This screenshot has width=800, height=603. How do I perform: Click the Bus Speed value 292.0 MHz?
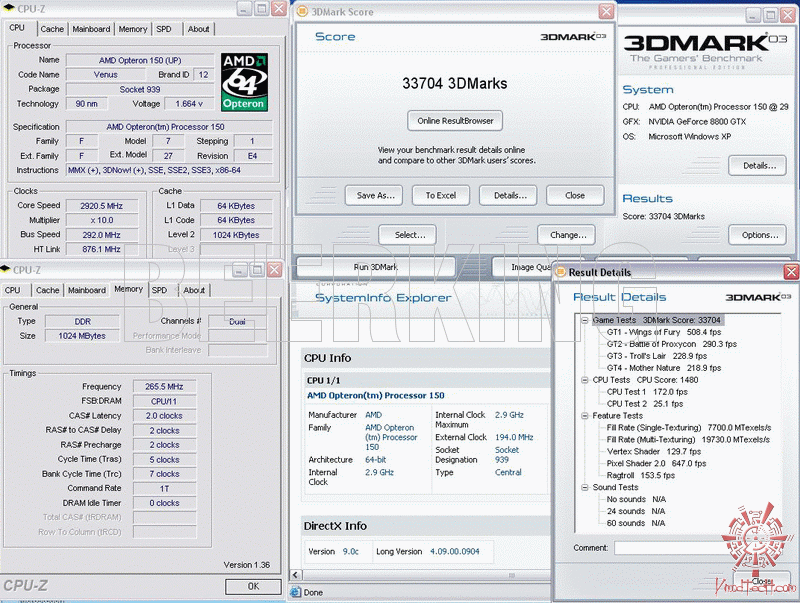point(102,235)
